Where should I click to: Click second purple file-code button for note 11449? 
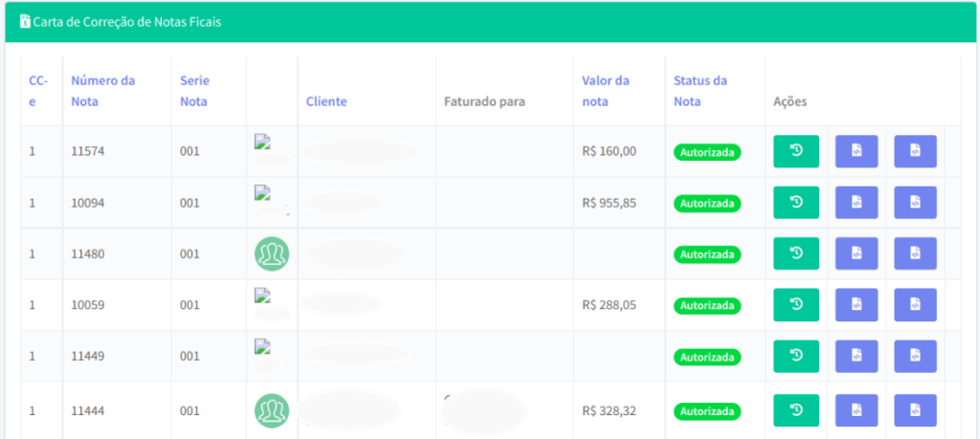pos(915,356)
